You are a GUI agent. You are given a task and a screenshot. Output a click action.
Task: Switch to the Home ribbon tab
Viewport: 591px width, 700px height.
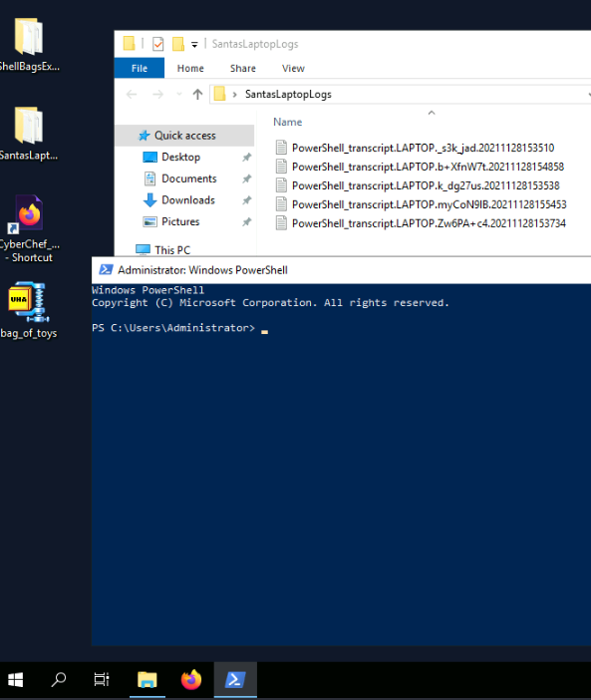tap(190, 68)
